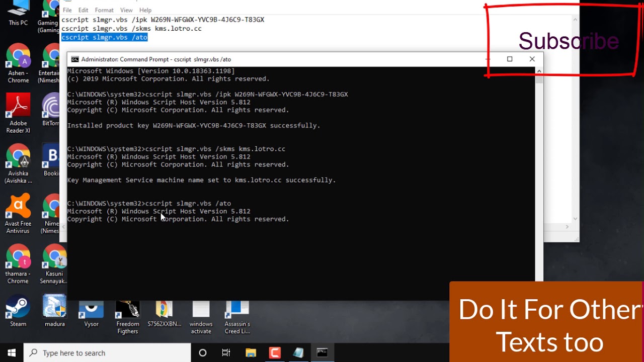The image size is (644, 362).
Task: Open Notepad View menu
Action: [126, 10]
